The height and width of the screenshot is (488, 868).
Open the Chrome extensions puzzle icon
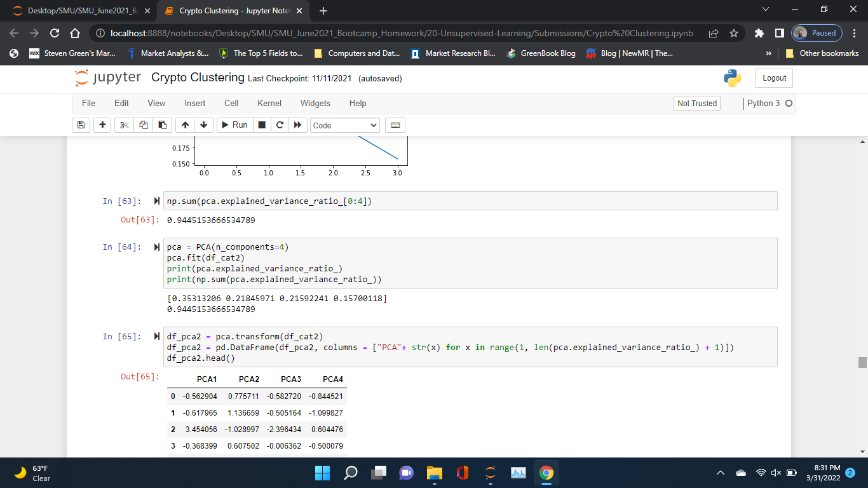click(x=759, y=33)
